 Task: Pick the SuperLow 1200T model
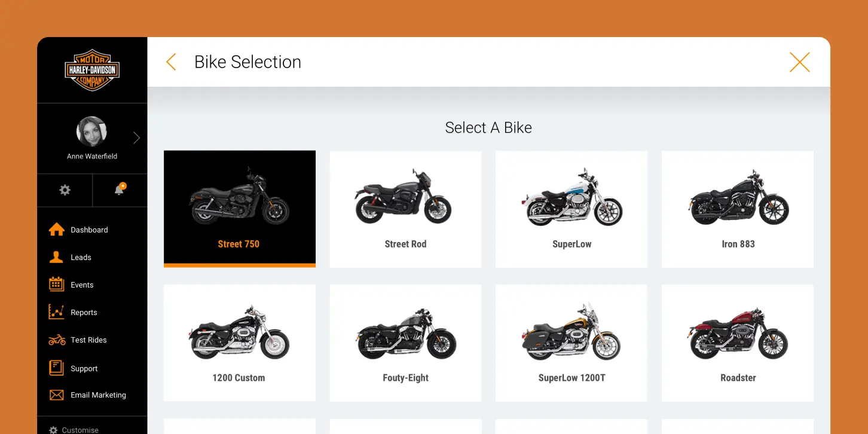[x=571, y=343]
